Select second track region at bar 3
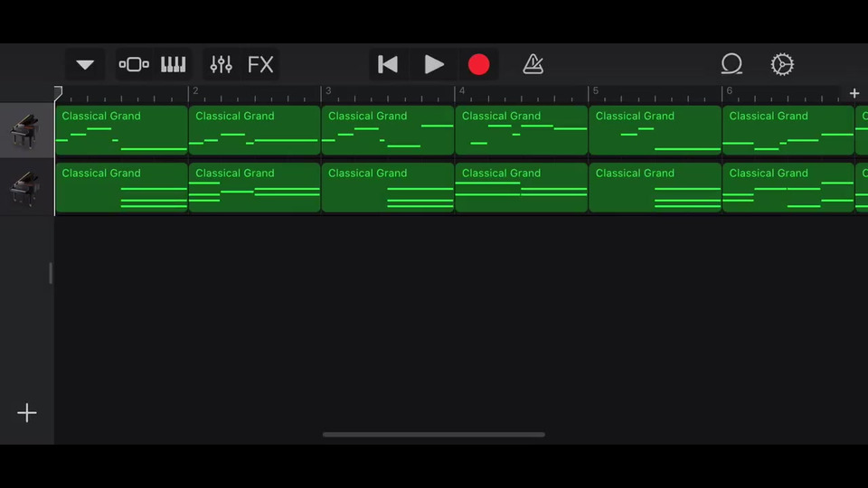This screenshot has width=868, height=488. [388, 188]
